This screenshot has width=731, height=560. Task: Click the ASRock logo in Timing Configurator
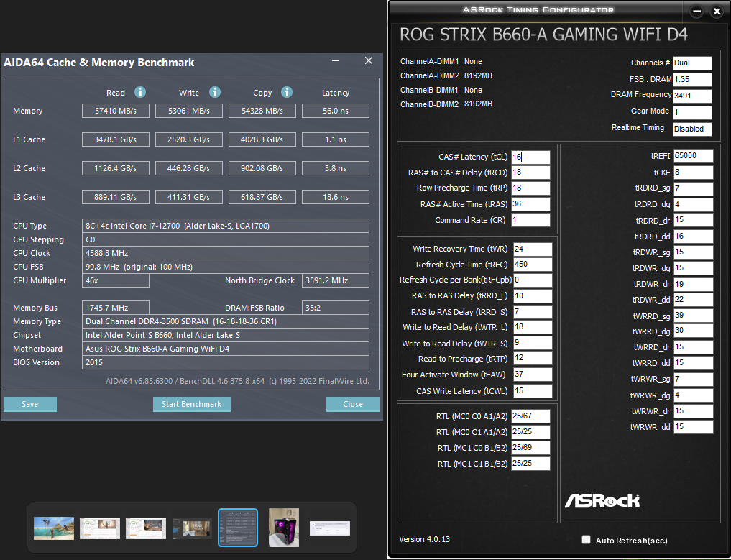tap(602, 500)
